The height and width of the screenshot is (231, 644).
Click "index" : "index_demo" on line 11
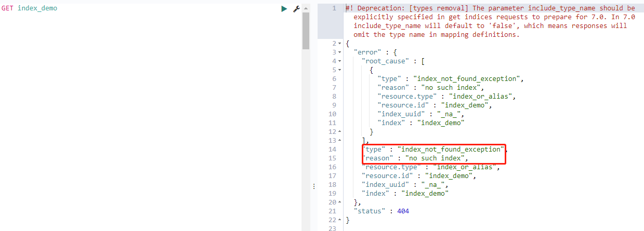pos(421,123)
